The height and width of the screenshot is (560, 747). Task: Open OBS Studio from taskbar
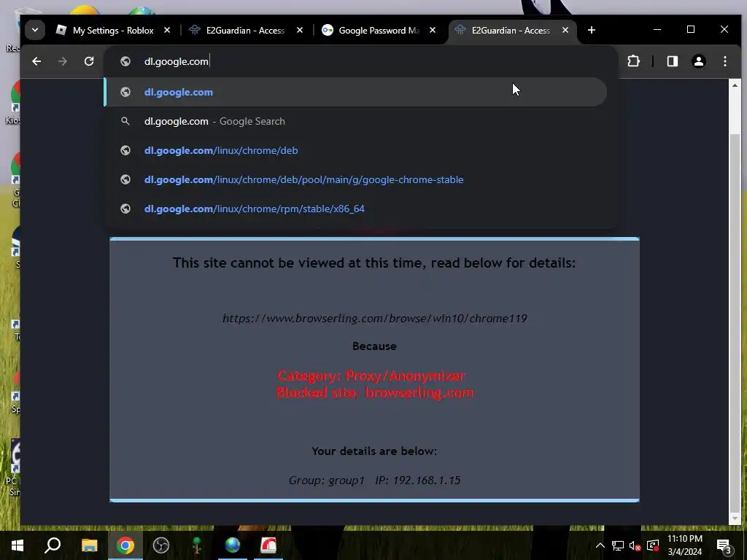161,545
